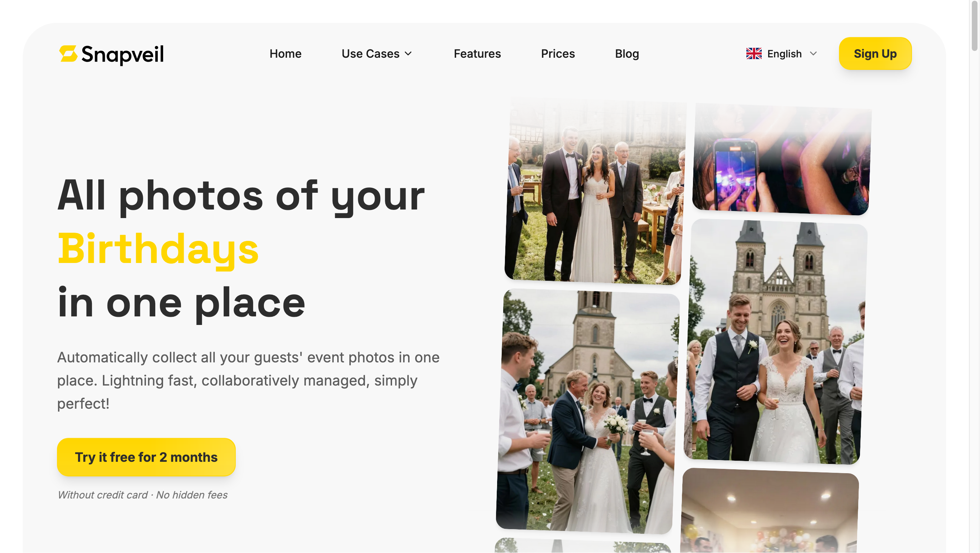
Task: Click the Snapveil wordmark text
Action: [x=123, y=55]
